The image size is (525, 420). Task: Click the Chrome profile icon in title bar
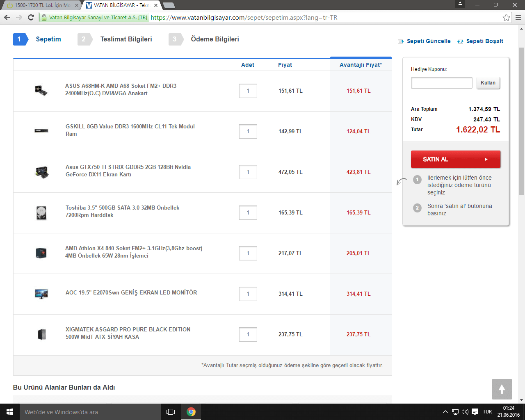[x=460, y=4]
